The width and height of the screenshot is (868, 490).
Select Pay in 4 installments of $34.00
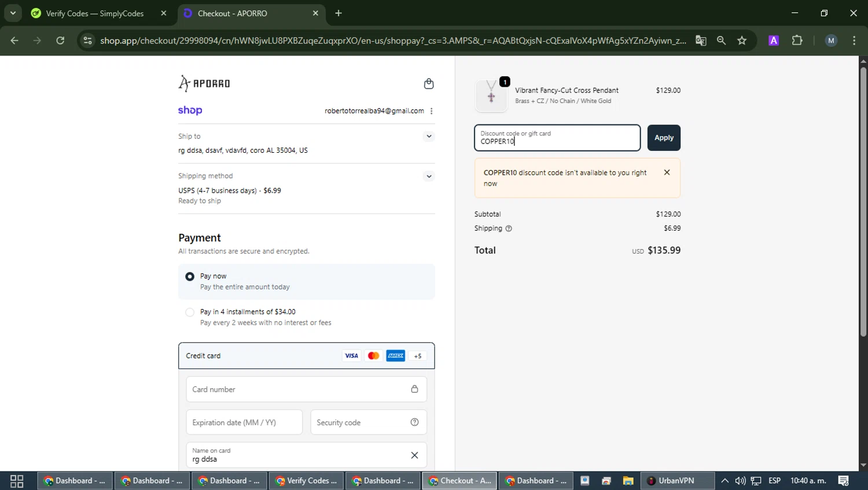tap(306, 317)
